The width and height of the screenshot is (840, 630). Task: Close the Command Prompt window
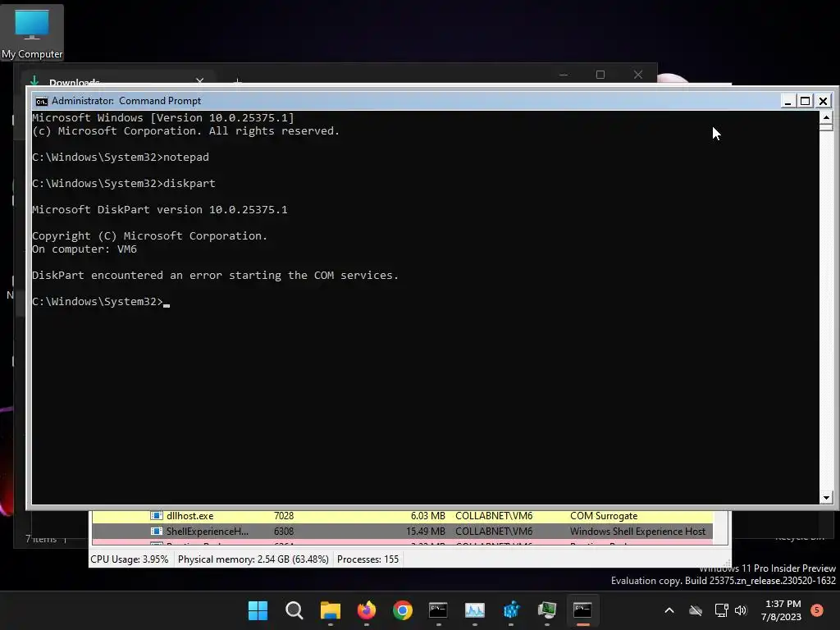(824, 101)
